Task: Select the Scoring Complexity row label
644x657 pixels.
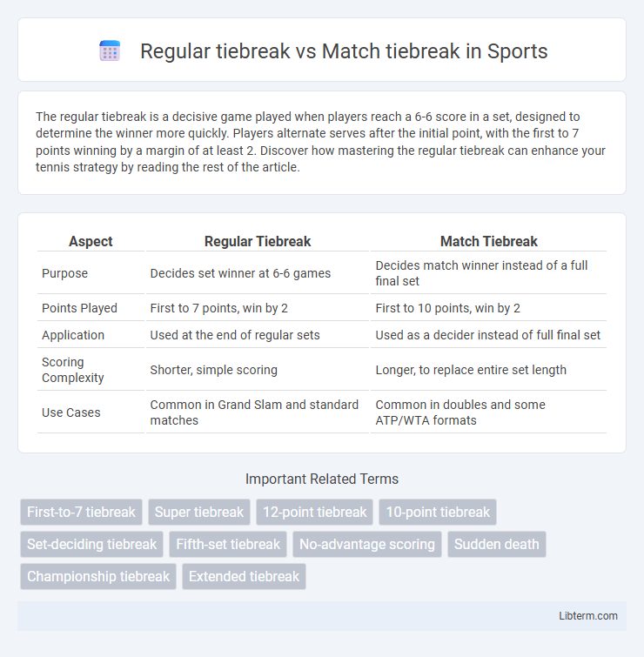Action: pyautogui.click(x=72, y=370)
